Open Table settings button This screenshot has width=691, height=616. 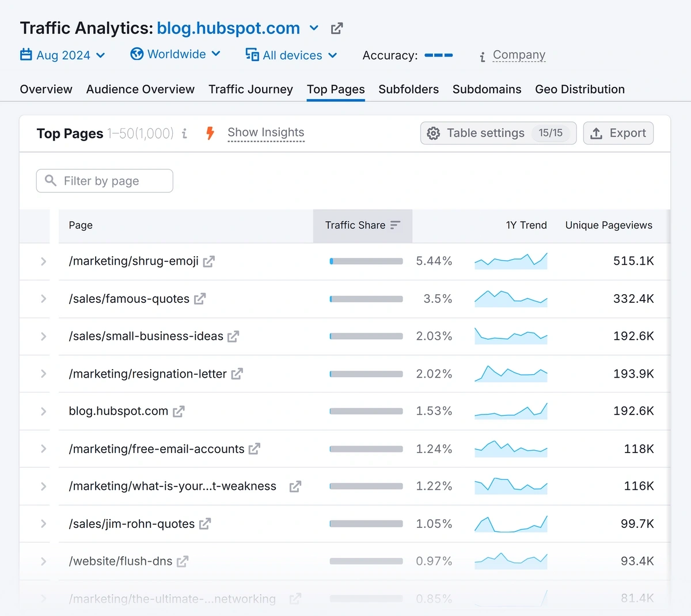(x=498, y=133)
